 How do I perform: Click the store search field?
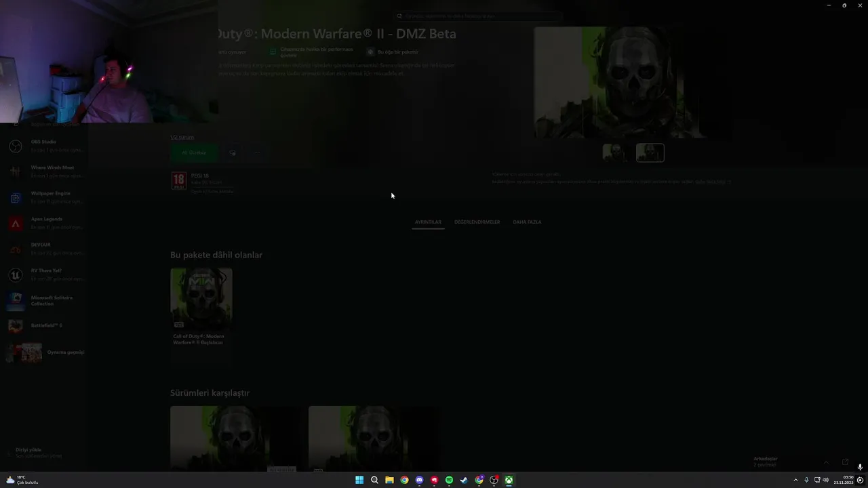coord(478,16)
